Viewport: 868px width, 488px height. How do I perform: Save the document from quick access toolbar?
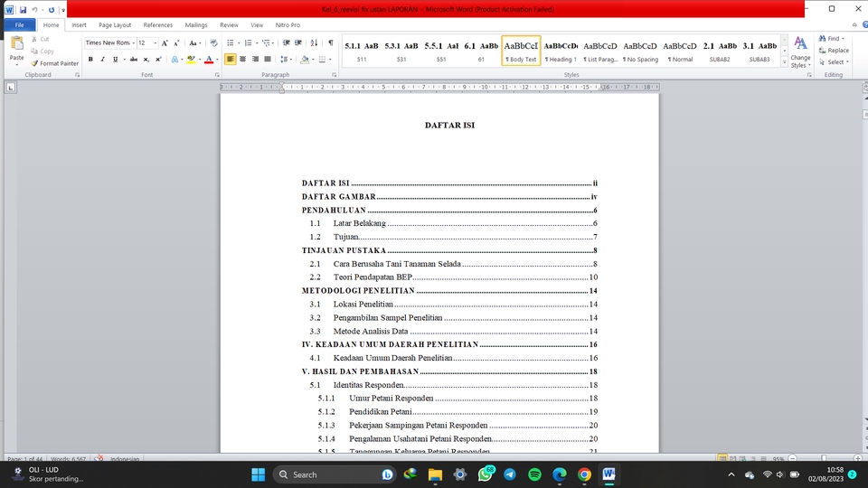click(23, 9)
